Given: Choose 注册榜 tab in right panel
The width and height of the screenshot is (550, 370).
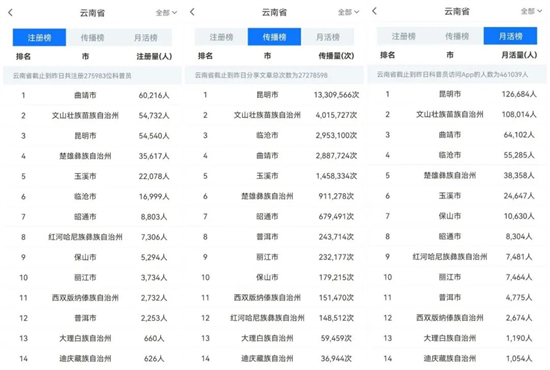Looking at the screenshot, I should [404, 36].
